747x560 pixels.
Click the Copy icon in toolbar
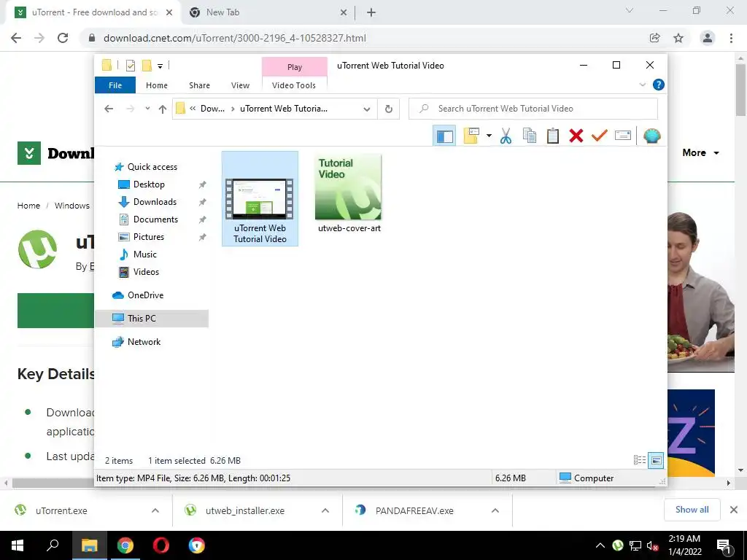coord(530,136)
